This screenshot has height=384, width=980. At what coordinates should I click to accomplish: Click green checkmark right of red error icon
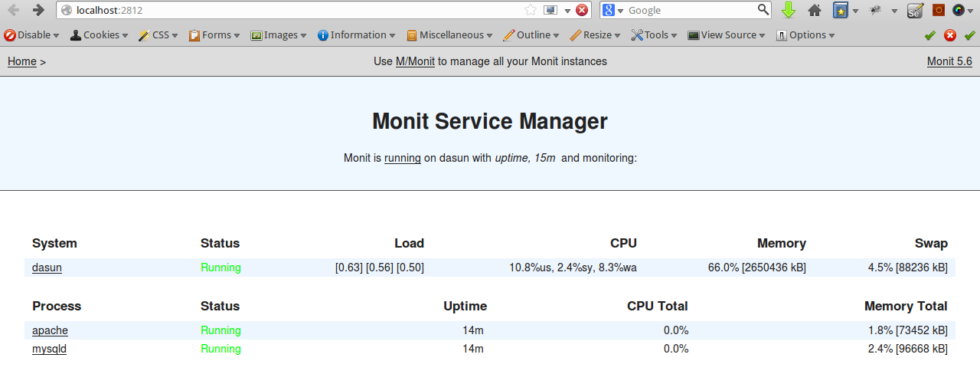tap(970, 35)
